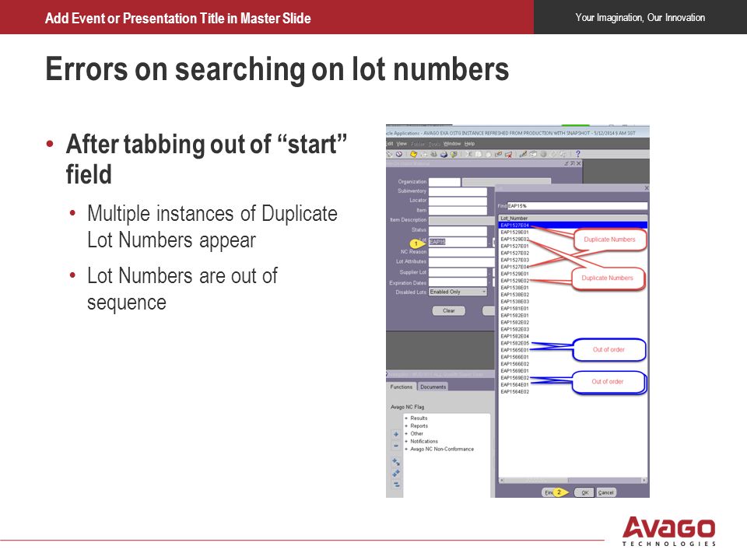
Task: Open the Disabled Lots 'Enabled Only' dropdown
Action: point(458,292)
